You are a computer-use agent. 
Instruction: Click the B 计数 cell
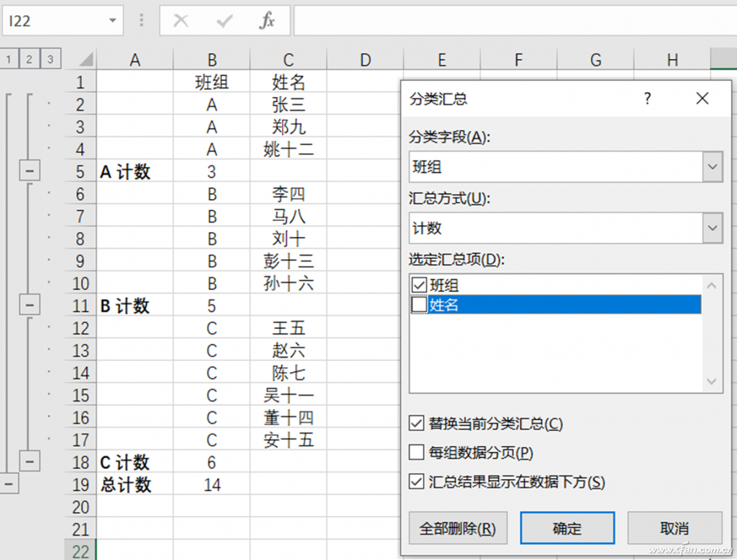(x=135, y=305)
